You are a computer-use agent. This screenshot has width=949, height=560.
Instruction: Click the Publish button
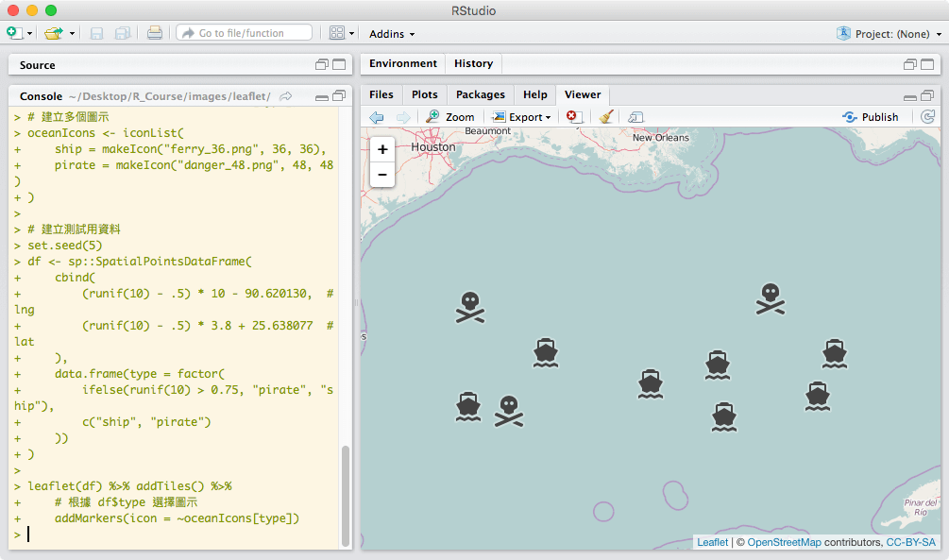point(871,117)
